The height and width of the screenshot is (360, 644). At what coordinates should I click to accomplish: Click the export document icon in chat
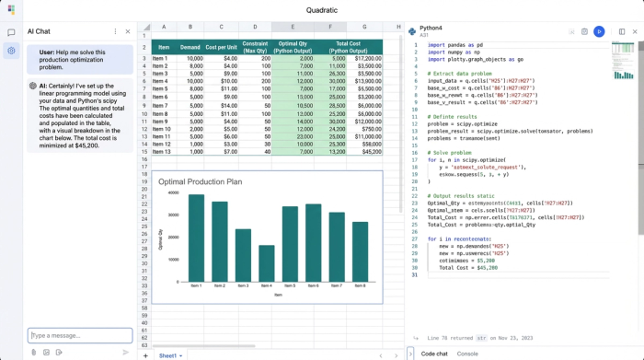(59, 353)
